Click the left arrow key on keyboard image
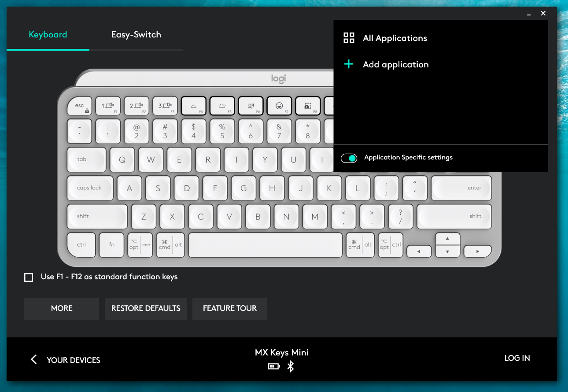Viewport: 568px width, 392px height. click(x=419, y=251)
